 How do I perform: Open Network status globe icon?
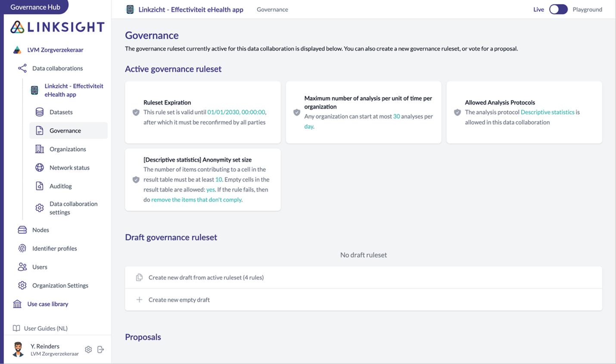[x=40, y=168]
